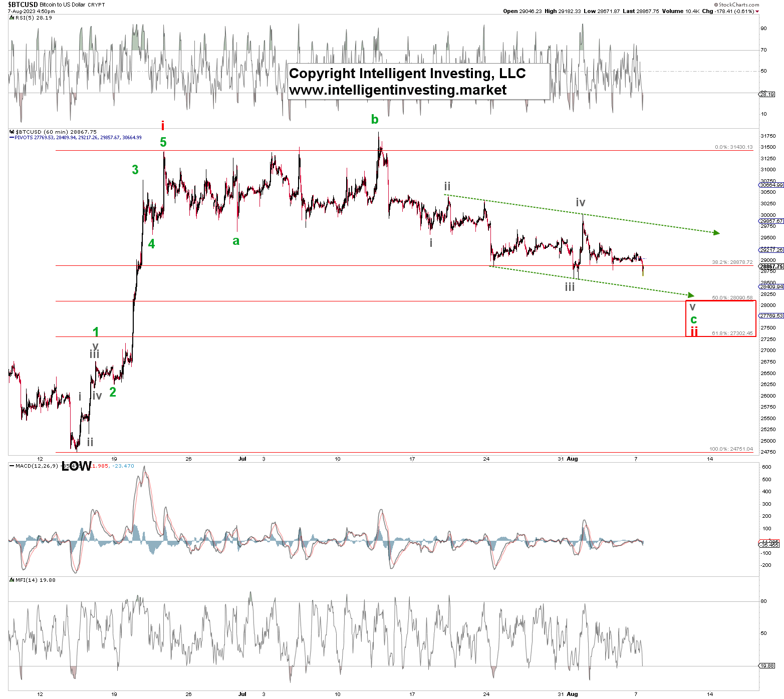Image resolution: width=784 pixels, height=699 pixels.
Task: Click the PIVOTS values legend line
Action: pos(78,138)
